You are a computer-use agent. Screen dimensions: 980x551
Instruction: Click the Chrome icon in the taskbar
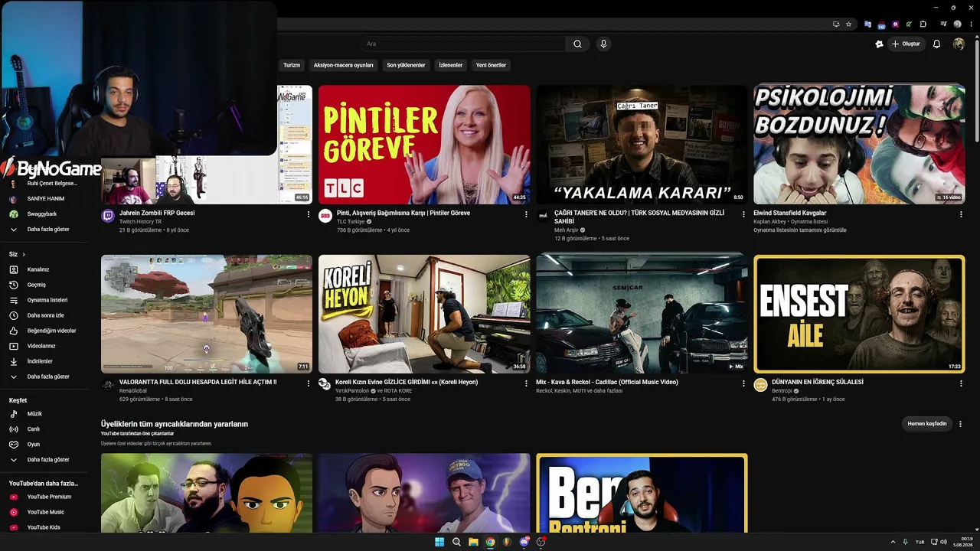tap(490, 542)
